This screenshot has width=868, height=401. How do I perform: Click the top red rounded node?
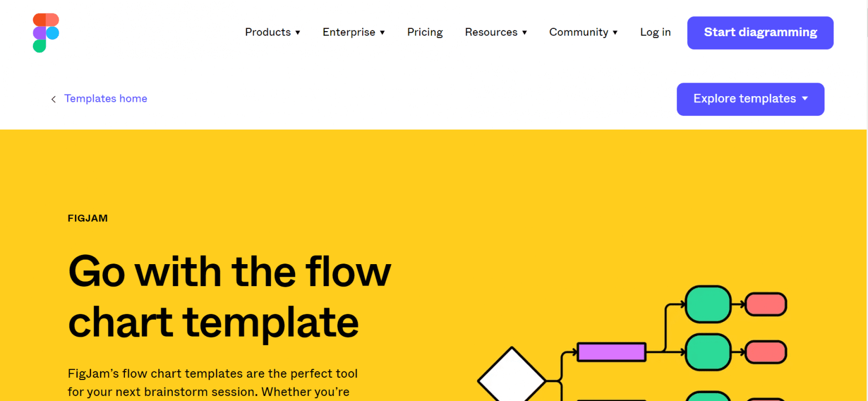click(x=766, y=304)
